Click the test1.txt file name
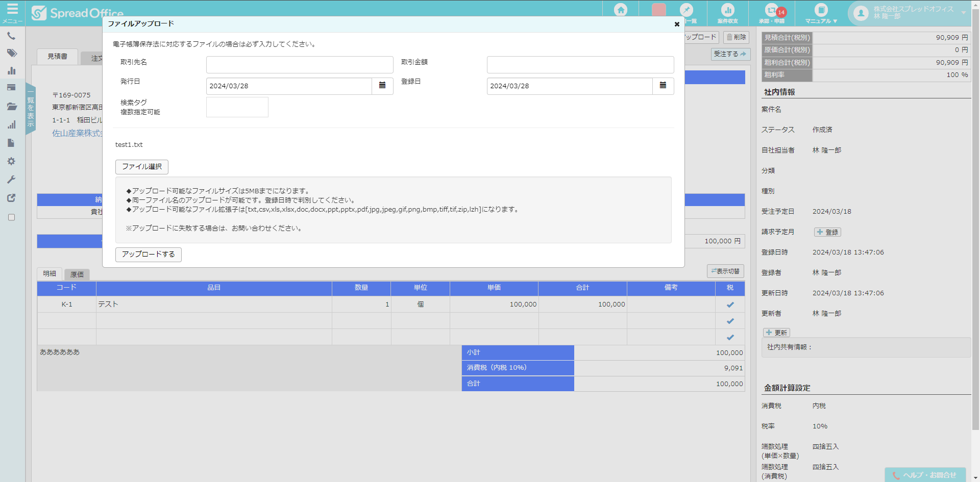Screen dimensions: 980x482 coord(129,145)
